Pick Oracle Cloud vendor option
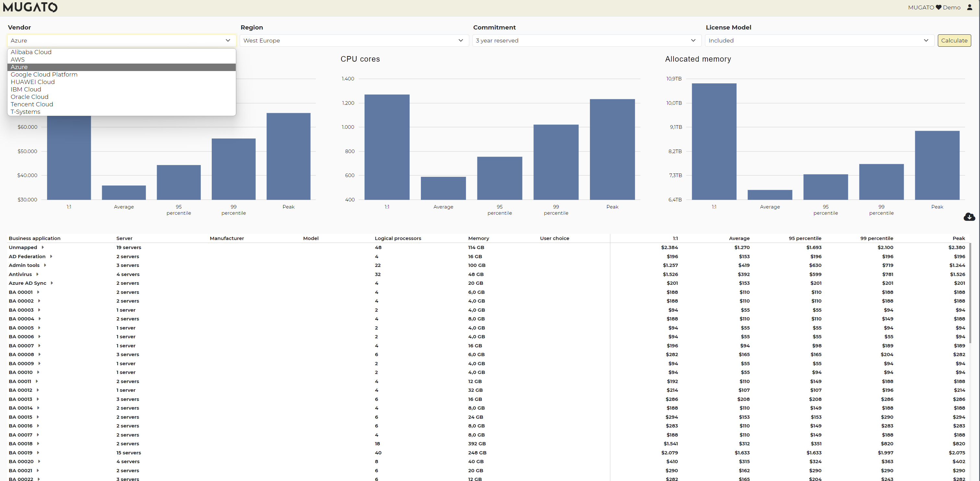The image size is (980, 481). [29, 97]
